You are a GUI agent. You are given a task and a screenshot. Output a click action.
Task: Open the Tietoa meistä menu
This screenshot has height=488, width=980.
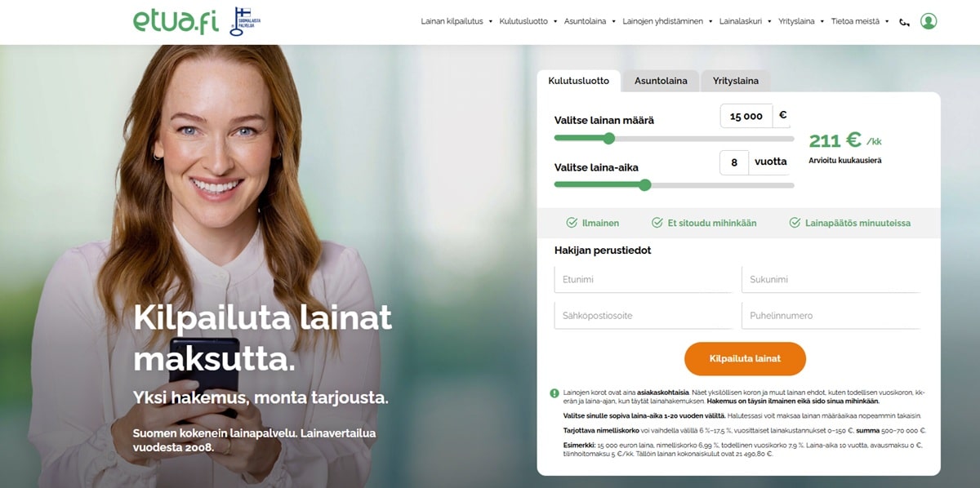(x=860, y=21)
